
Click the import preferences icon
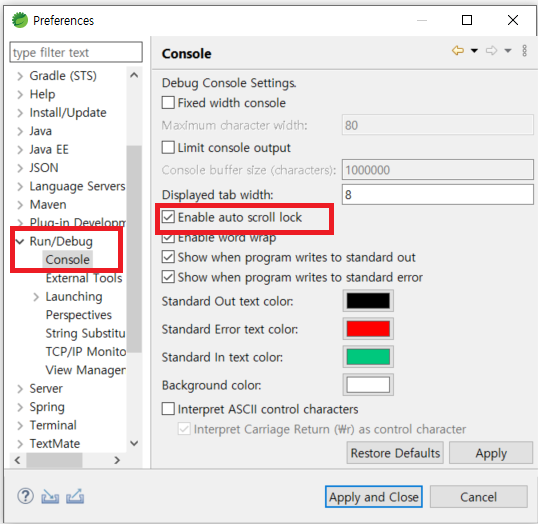point(50,497)
